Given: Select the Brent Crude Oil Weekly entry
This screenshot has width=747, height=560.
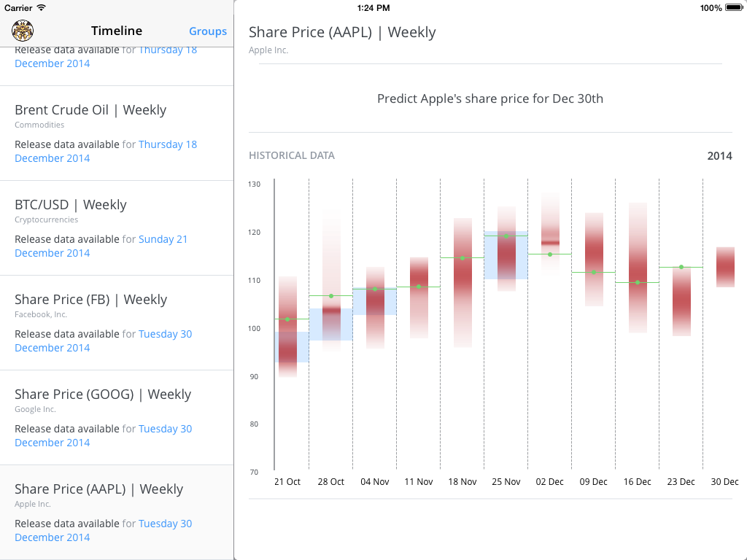Looking at the screenshot, I should pyautogui.click(x=90, y=110).
